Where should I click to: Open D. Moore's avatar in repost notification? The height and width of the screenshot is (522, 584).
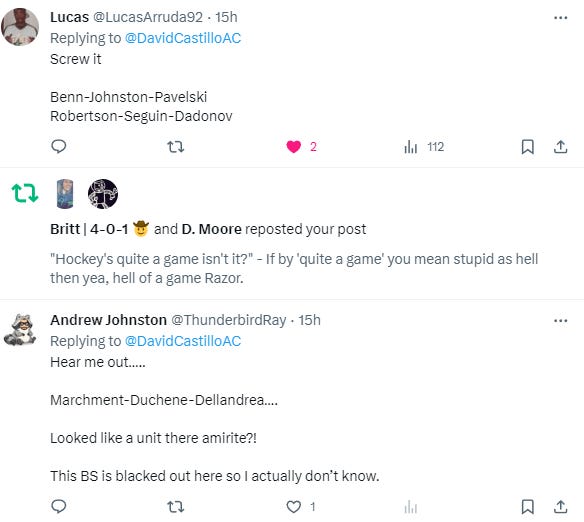pyautogui.click(x=103, y=194)
